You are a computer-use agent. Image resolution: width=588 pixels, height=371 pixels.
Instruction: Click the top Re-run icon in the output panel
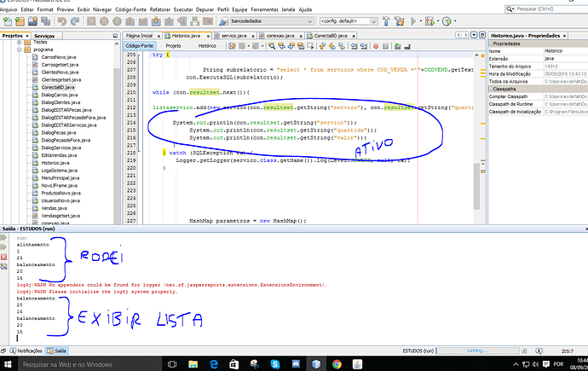click(3, 237)
